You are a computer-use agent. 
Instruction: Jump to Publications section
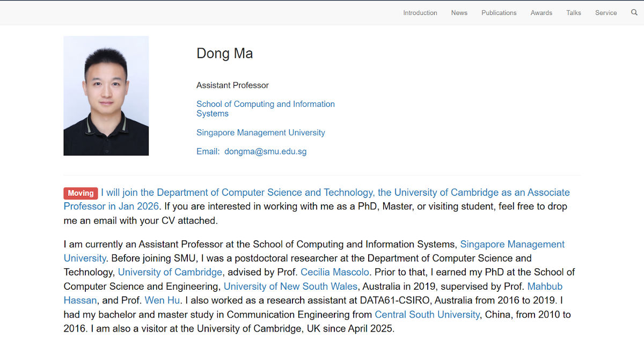click(x=499, y=13)
